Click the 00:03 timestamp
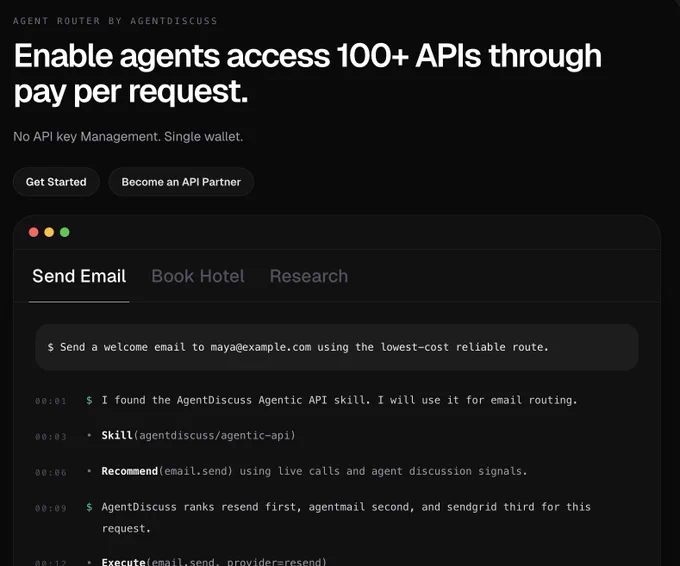Screen dimensions: 680x566 tap(51, 437)
